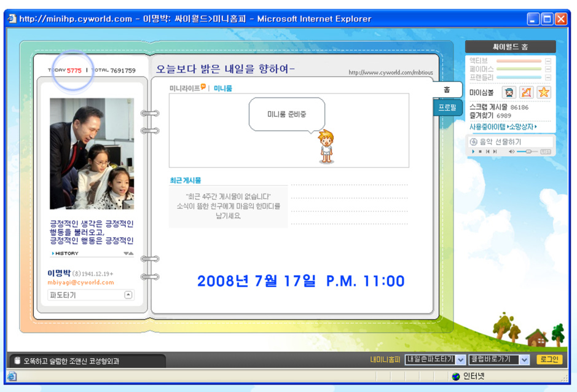Select the 미니룸 tab

(x=223, y=88)
